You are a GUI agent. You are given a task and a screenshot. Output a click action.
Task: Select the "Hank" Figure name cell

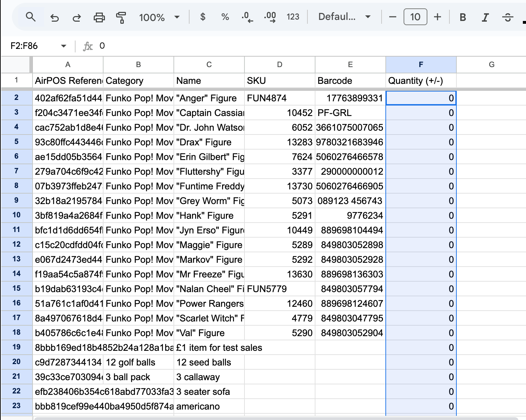209,216
